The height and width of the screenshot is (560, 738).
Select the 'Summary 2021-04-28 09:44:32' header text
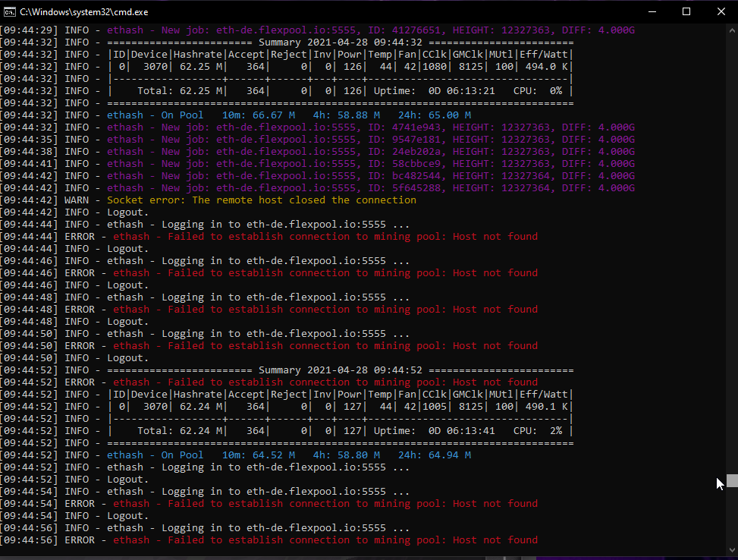[341, 42]
